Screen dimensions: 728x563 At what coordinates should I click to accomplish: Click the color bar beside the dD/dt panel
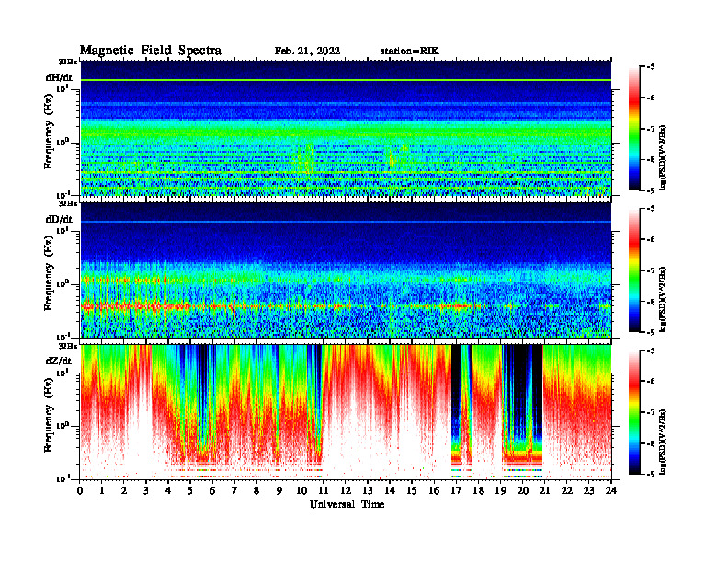coord(633,270)
